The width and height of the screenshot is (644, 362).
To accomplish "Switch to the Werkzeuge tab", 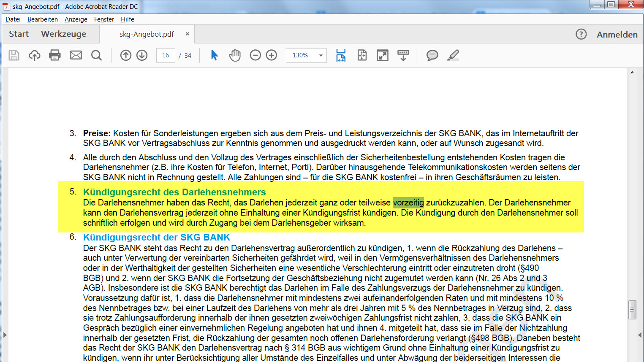I will point(64,34).
